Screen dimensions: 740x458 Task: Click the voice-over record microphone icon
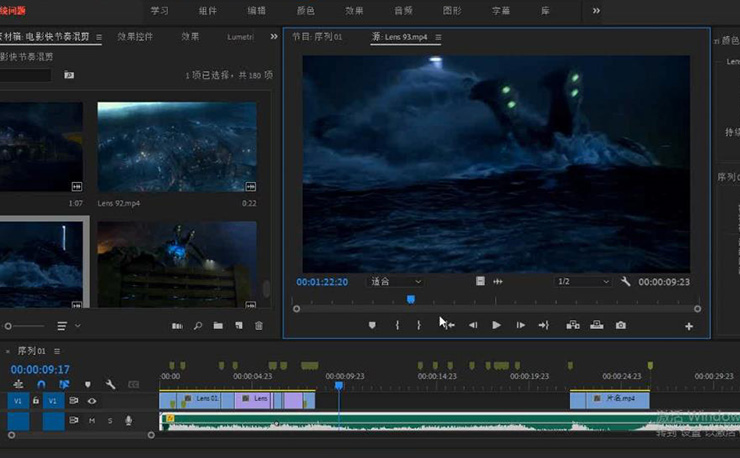pos(128,420)
